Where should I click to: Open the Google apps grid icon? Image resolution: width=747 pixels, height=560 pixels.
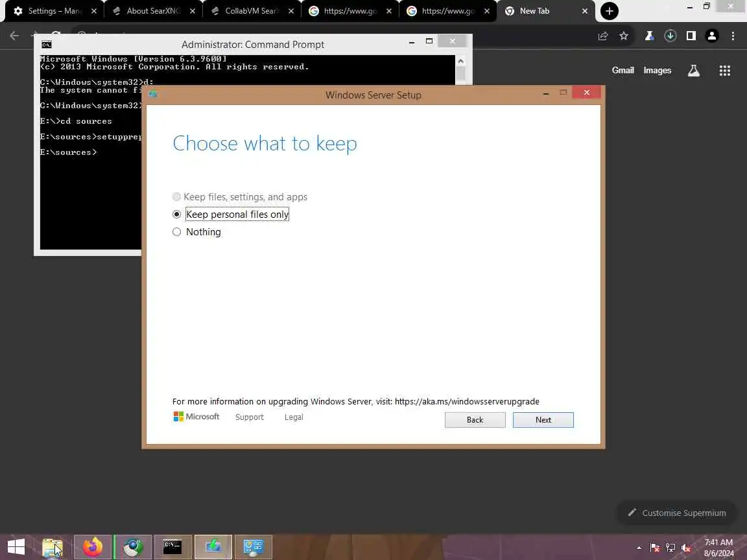724,71
